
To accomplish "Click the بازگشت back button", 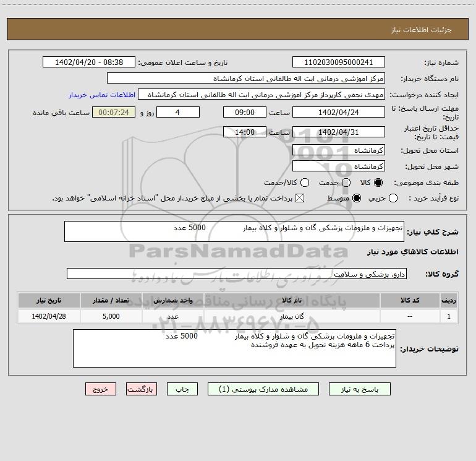I will click(x=142, y=389).
